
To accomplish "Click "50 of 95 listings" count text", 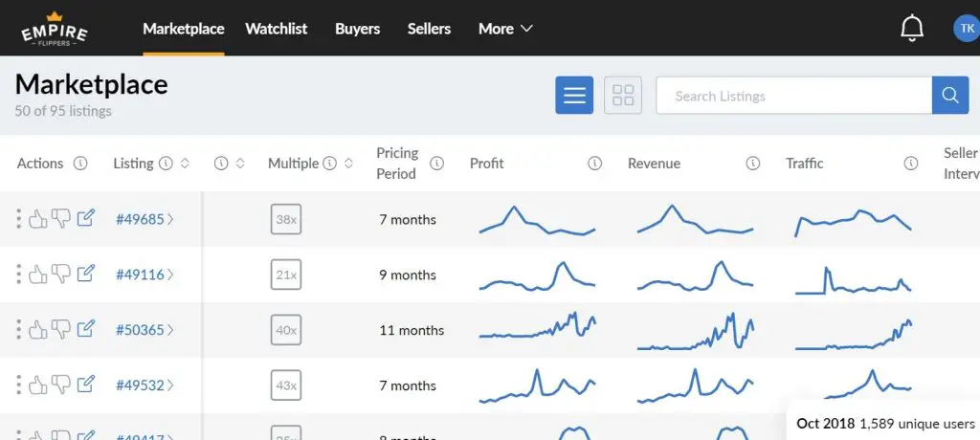I will click(63, 111).
